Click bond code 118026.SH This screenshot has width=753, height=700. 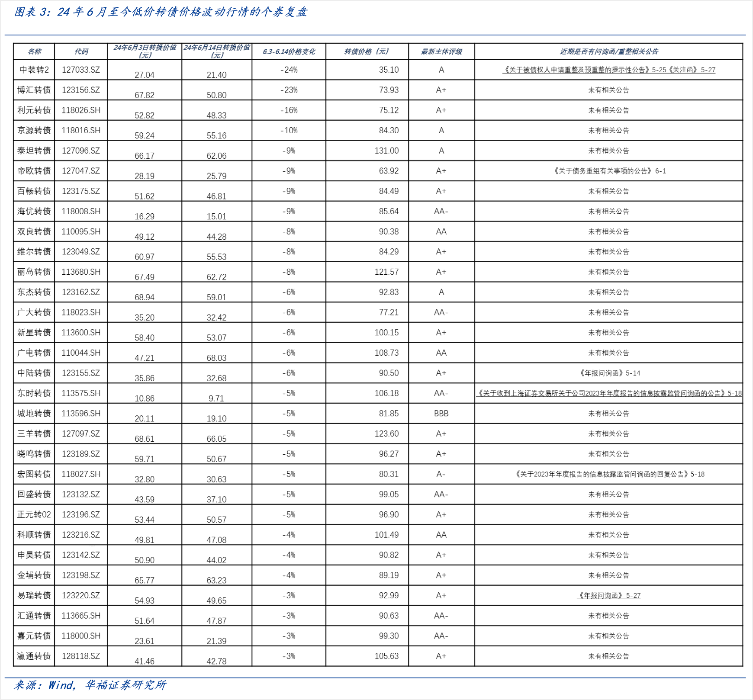point(81,110)
